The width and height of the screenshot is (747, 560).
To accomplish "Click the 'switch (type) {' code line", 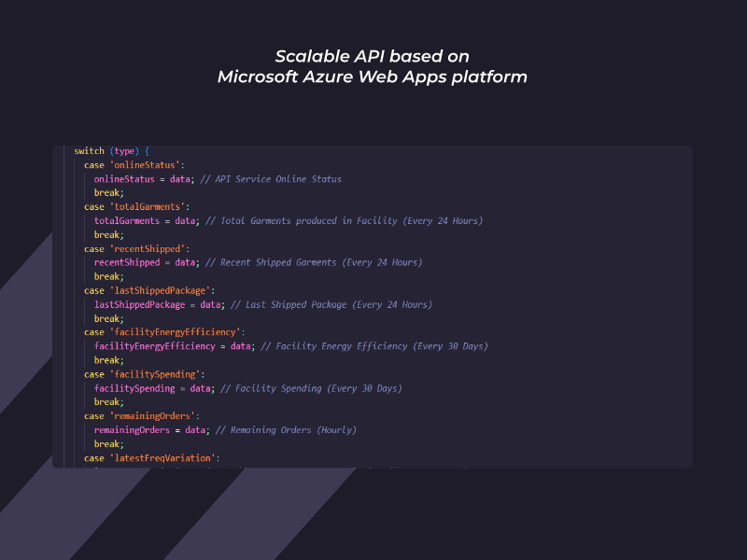I will pyautogui.click(x=111, y=151).
